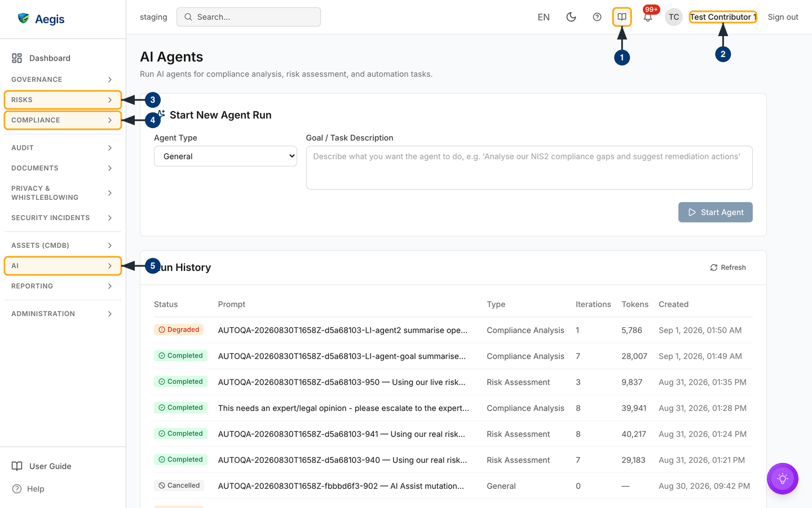Viewport: 812px width, 508px height.
Task: Click the Degraded status badge
Action: pyautogui.click(x=179, y=330)
